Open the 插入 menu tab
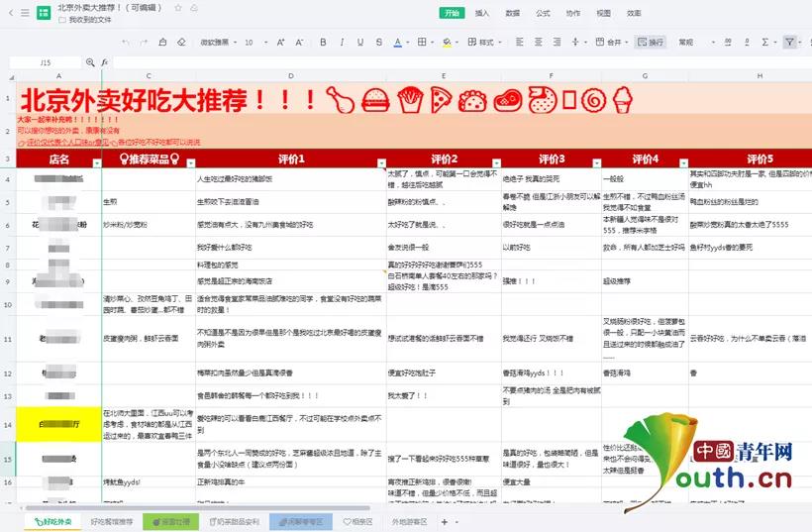Image resolution: width=812 pixels, height=532 pixels. click(482, 13)
